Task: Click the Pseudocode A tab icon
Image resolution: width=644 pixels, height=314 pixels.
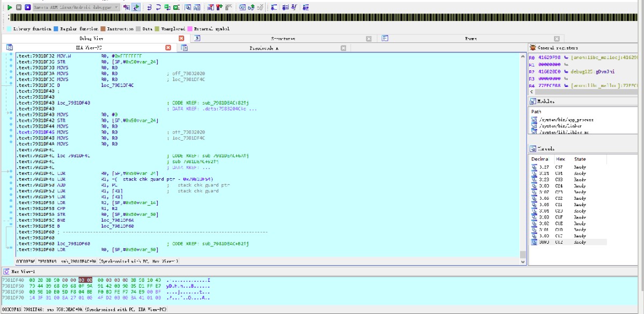Action: point(185,48)
